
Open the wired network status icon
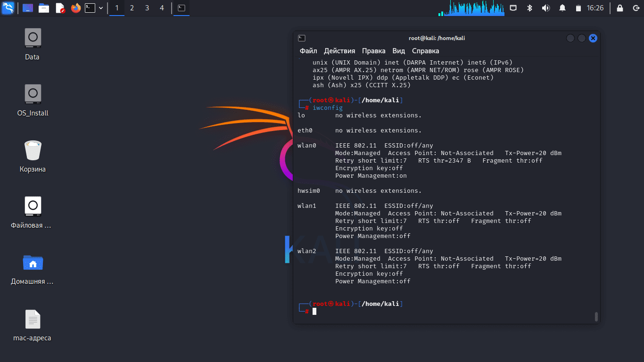513,8
